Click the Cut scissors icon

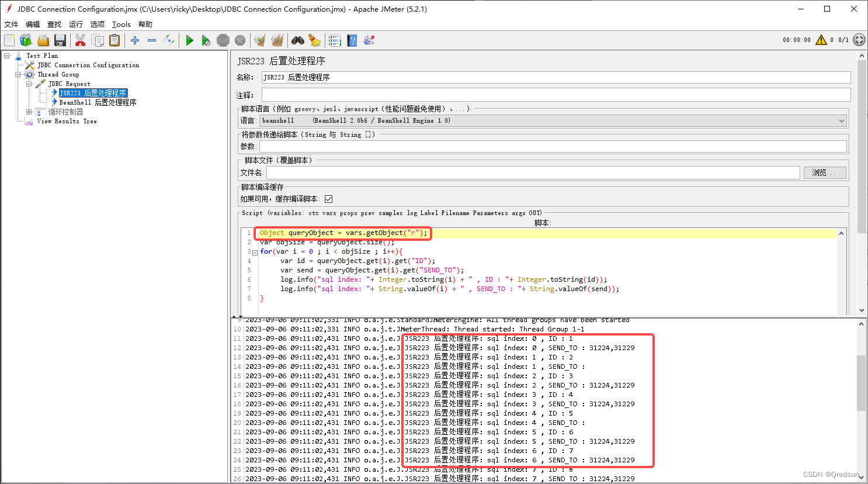pos(81,40)
